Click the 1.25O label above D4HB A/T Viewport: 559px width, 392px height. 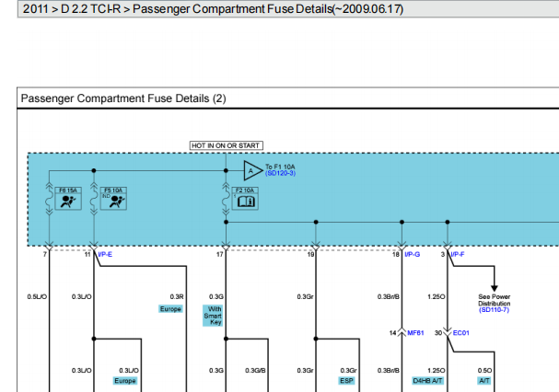click(x=437, y=371)
